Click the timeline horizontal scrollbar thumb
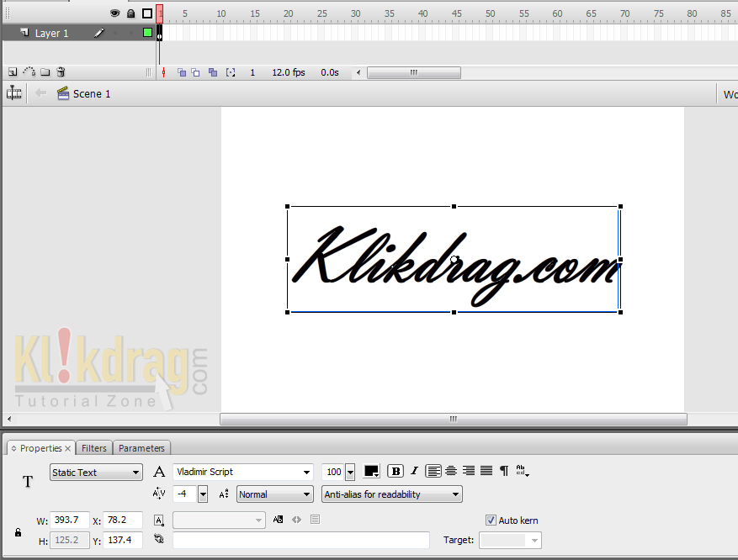The image size is (738, 560). 414,73
